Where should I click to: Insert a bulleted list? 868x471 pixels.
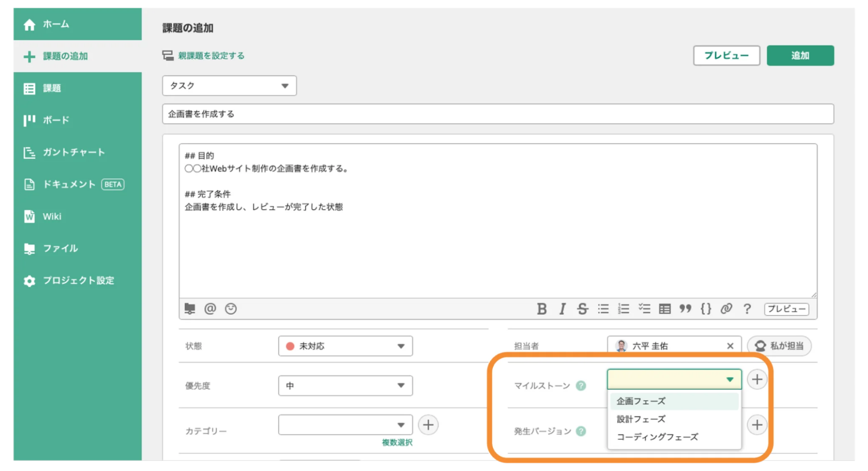pyautogui.click(x=603, y=309)
